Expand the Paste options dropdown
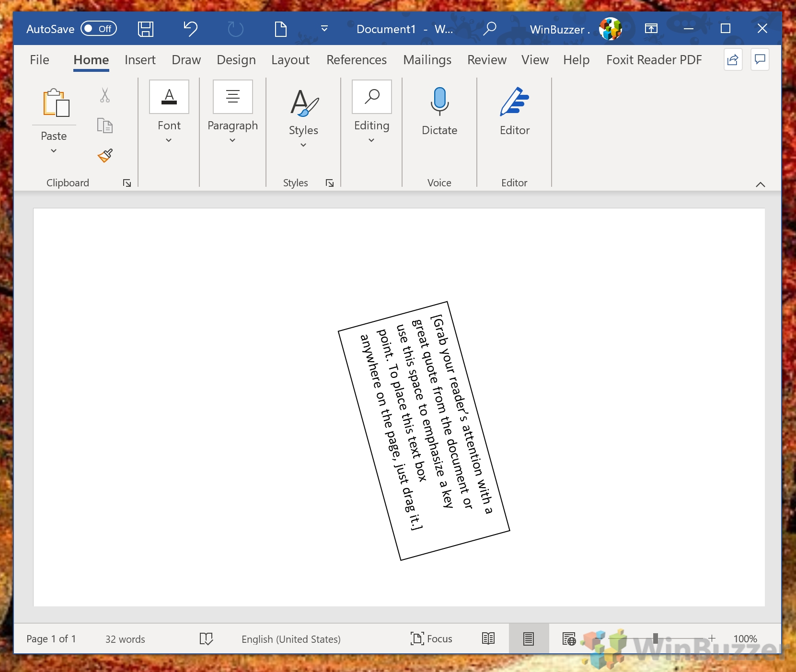 (53, 150)
